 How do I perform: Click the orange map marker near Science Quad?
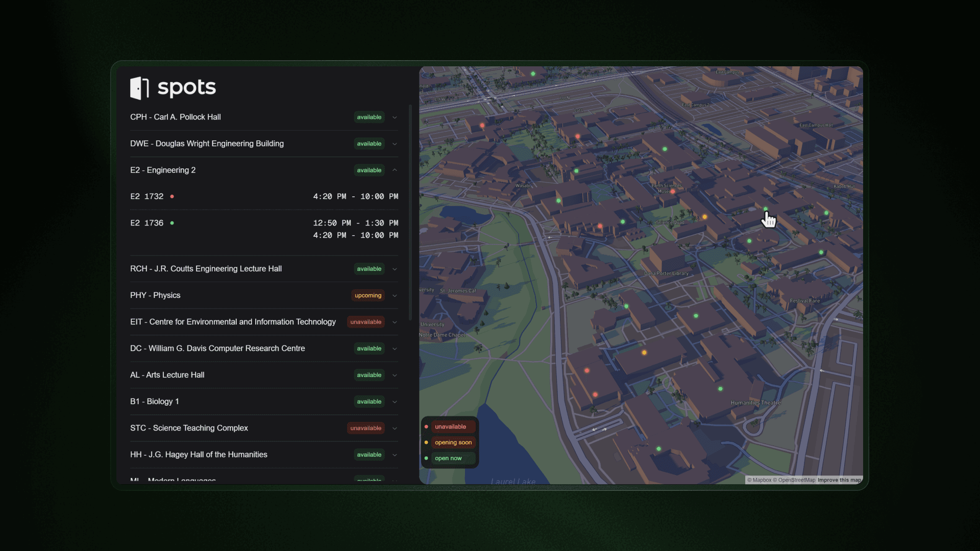(705, 217)
